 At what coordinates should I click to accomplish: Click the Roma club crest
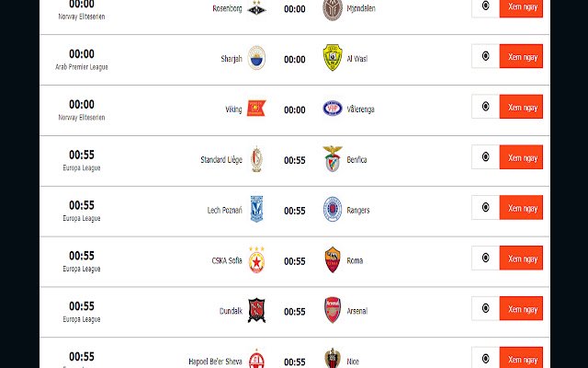pos(333,259)
